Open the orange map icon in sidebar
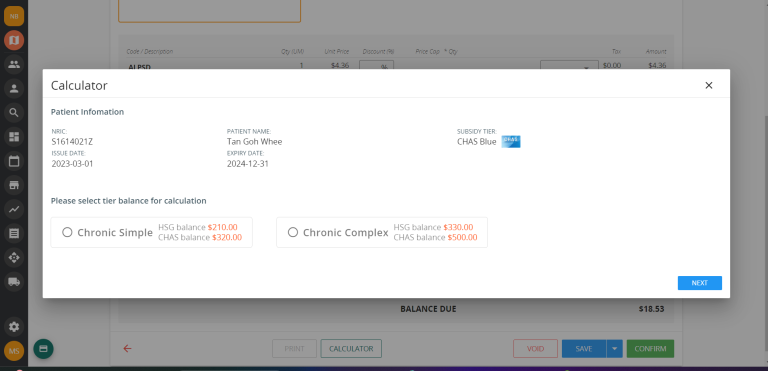 [x=14, y=40]
